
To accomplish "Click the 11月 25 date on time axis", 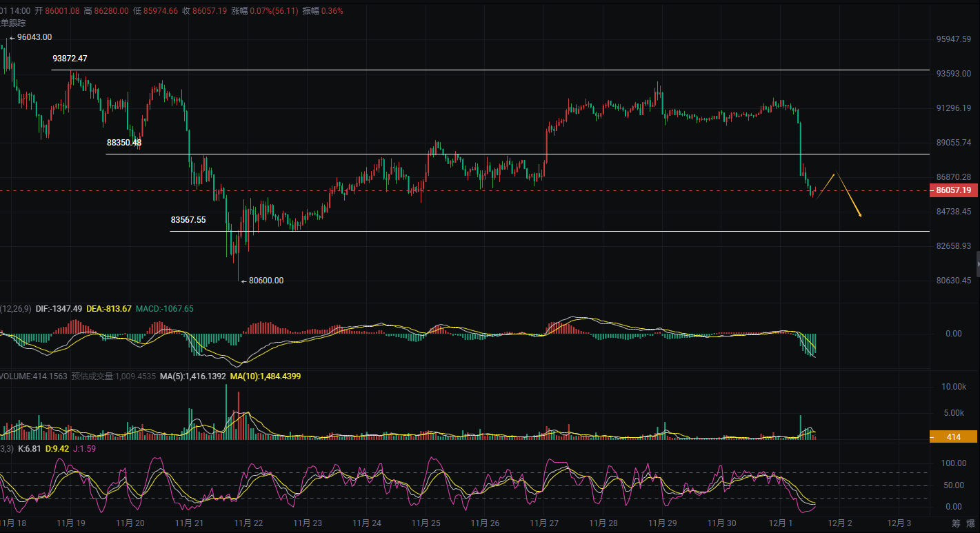I will (426, 523).
